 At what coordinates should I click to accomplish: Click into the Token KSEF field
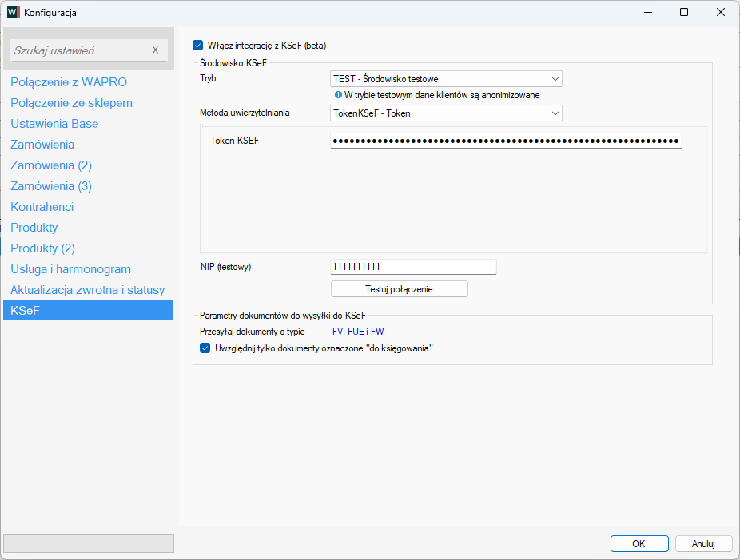505,141
